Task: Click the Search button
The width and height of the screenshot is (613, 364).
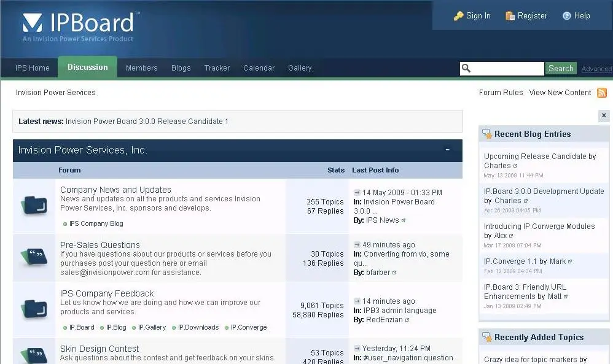Action: click(561, 68)
